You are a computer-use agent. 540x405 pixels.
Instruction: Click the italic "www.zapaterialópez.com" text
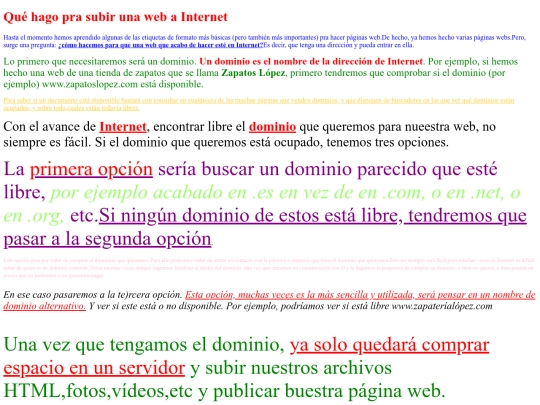(442, 306)
